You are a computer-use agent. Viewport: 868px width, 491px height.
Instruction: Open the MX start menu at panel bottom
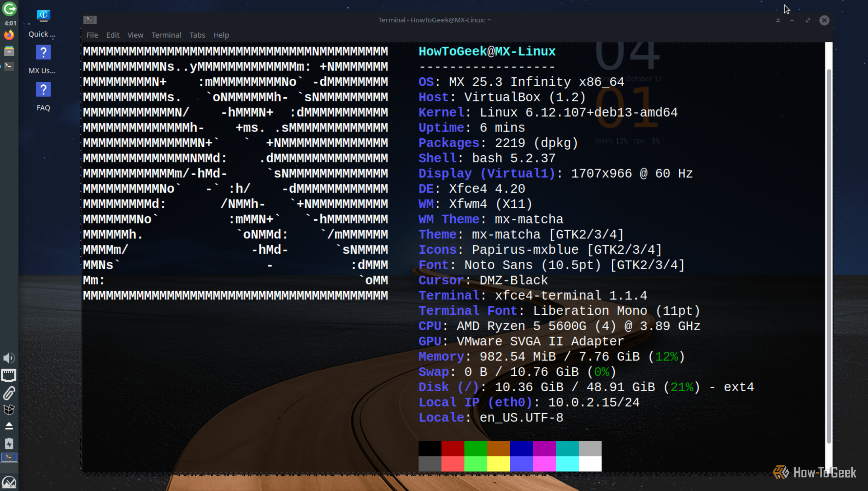(9, 482)
